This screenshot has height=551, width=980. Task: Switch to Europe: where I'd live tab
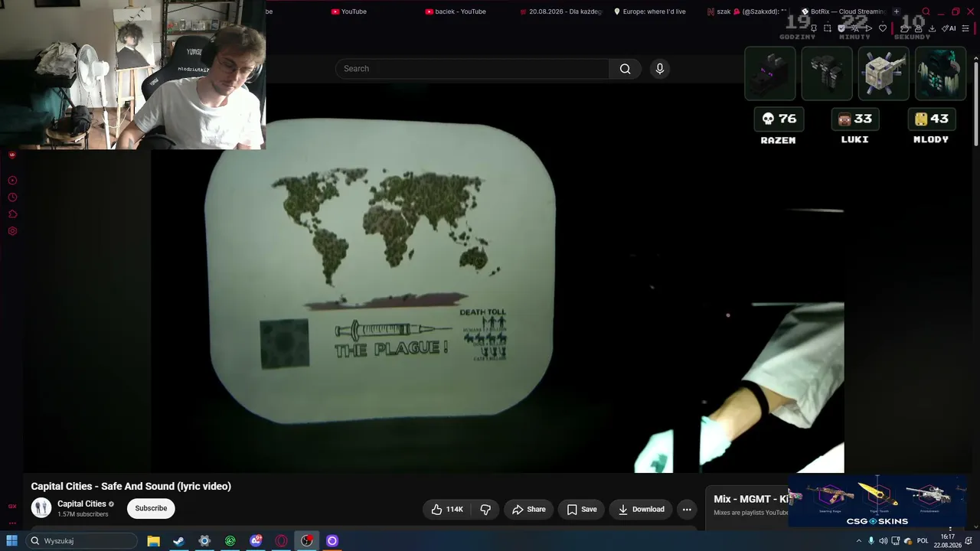tap(649, 11)
